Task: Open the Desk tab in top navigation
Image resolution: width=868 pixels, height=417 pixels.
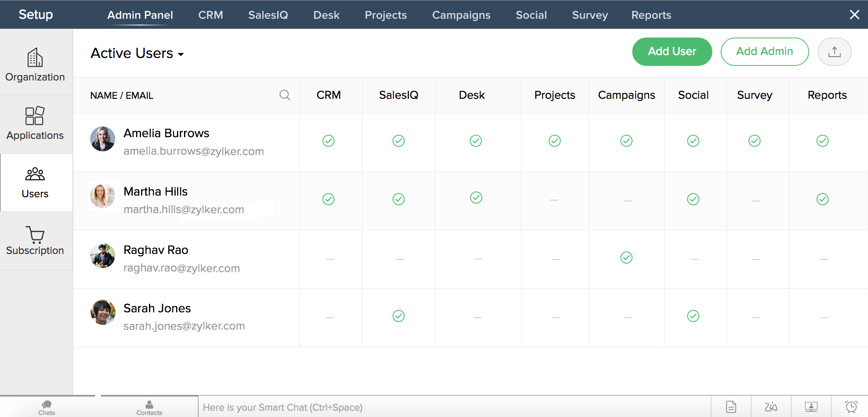Action: coord(326,15)
